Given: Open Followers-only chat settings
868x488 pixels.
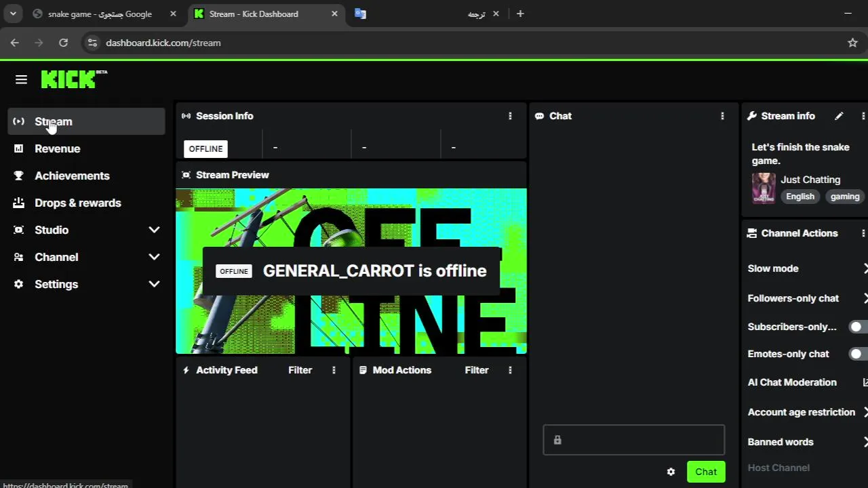Looking at the screenshot, I should pos(808,298).
